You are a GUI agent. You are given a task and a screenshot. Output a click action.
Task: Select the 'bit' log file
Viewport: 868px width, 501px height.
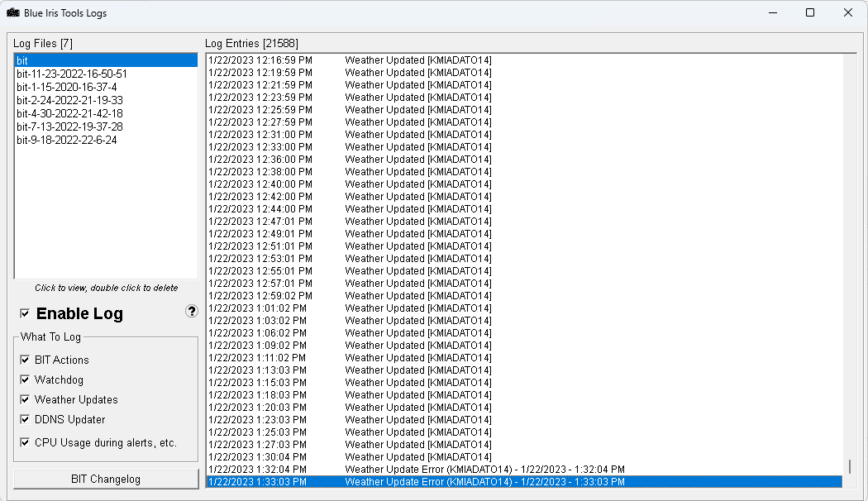pos(106,60)
